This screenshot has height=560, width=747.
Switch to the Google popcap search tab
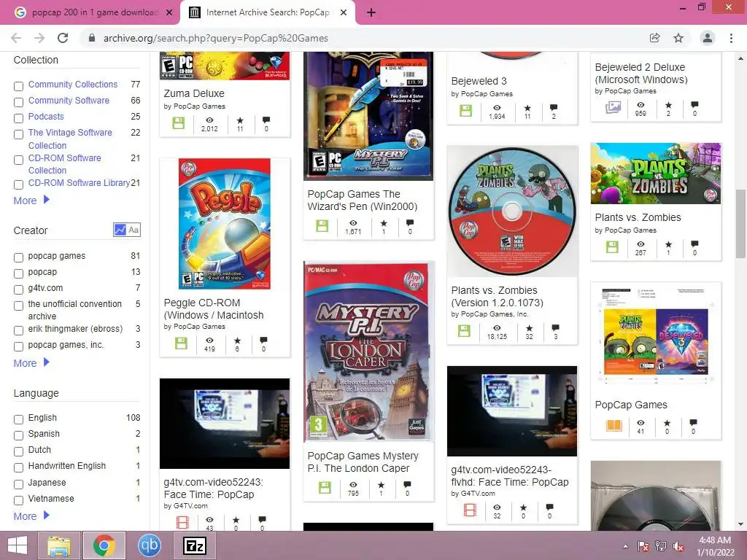point(90,12)
